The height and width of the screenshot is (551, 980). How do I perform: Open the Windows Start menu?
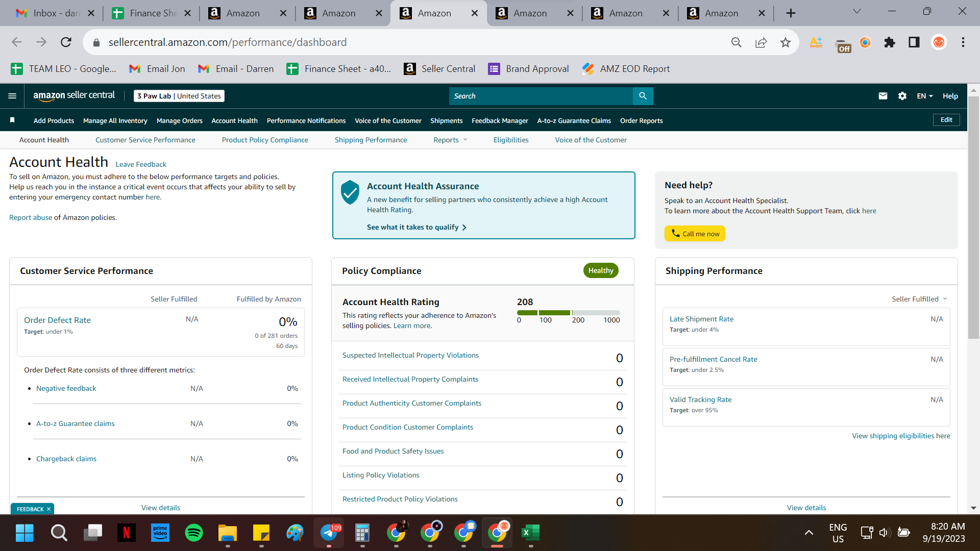pyautogui.click(x=24, y=533)
